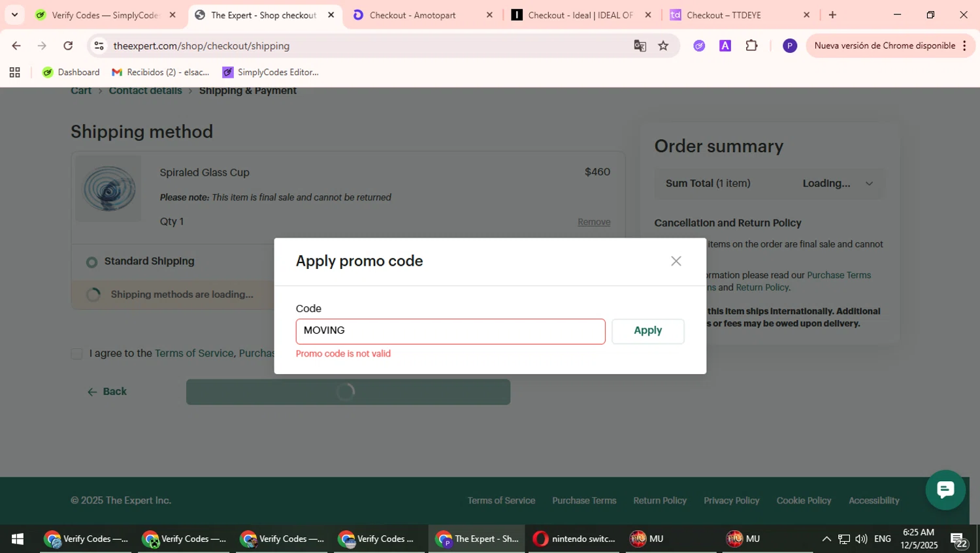
Task: Close the Checkout - Amotopart tab
Action: tap(489, 15)
